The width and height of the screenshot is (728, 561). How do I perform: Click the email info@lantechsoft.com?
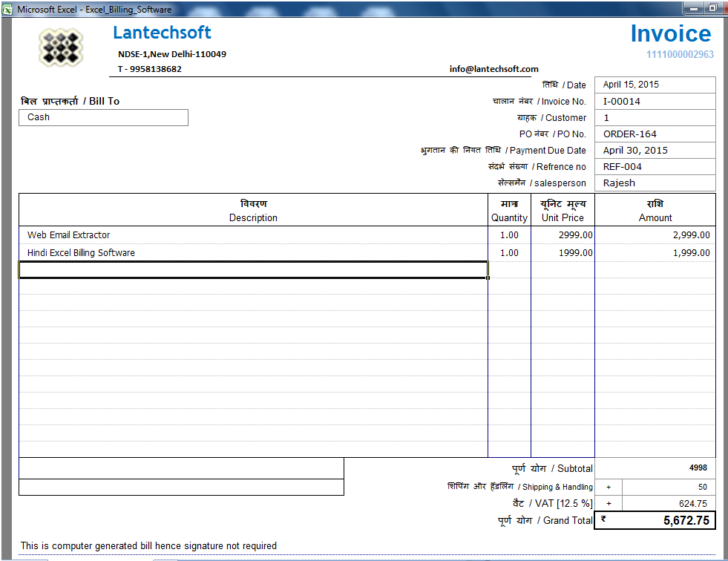pyautogui.click(x=494, y=69)
